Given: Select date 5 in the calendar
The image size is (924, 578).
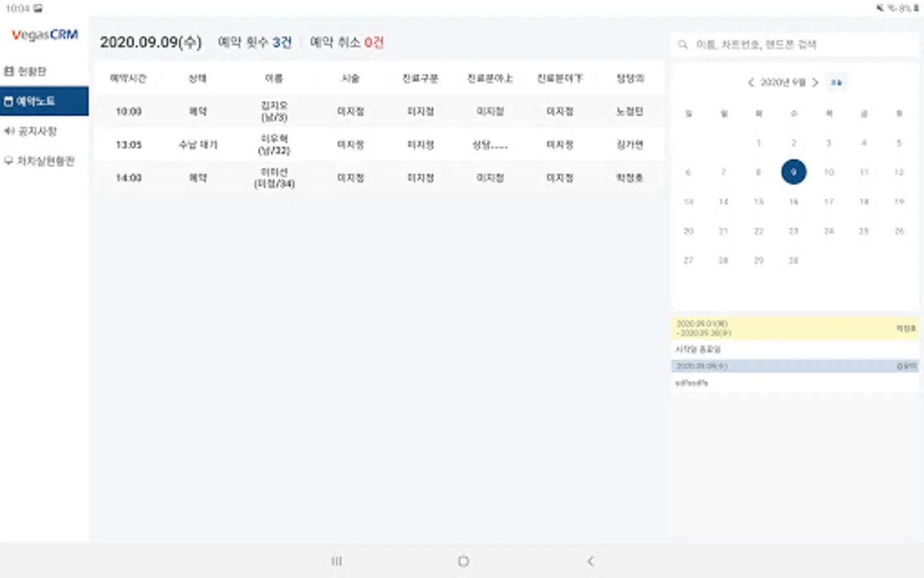Looking at the screenshot, I should coord(899,143).
